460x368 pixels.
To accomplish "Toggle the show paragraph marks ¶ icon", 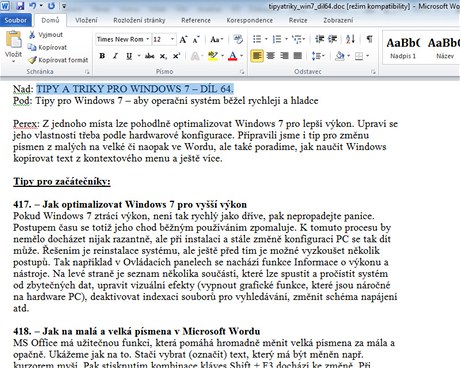I will click(x=370, y=39).
